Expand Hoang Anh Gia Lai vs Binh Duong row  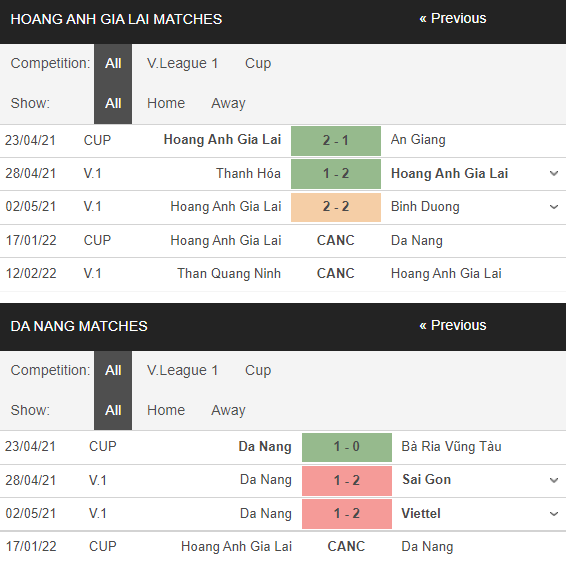pyautogui.click(x=554, y=207)
